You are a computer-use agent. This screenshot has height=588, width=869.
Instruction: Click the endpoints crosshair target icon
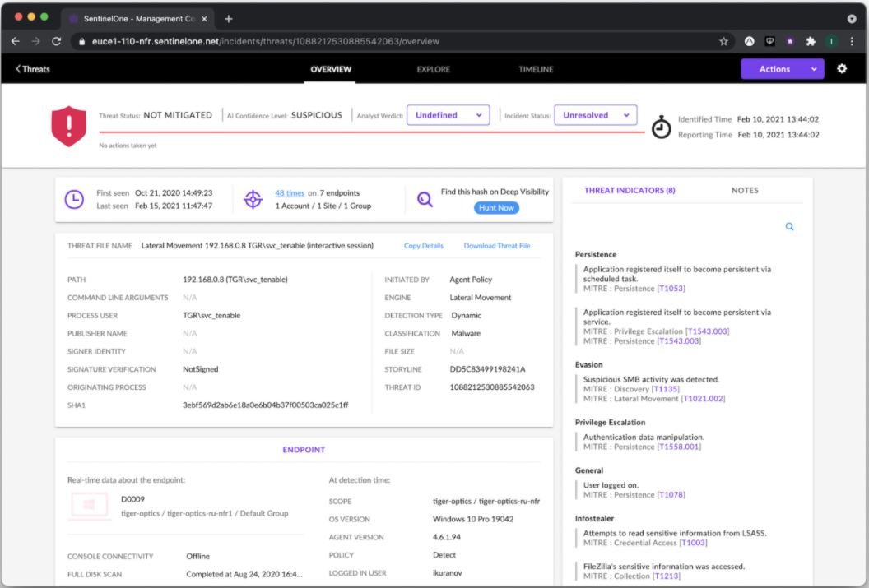pyautogui.click(x=253, y=199)
